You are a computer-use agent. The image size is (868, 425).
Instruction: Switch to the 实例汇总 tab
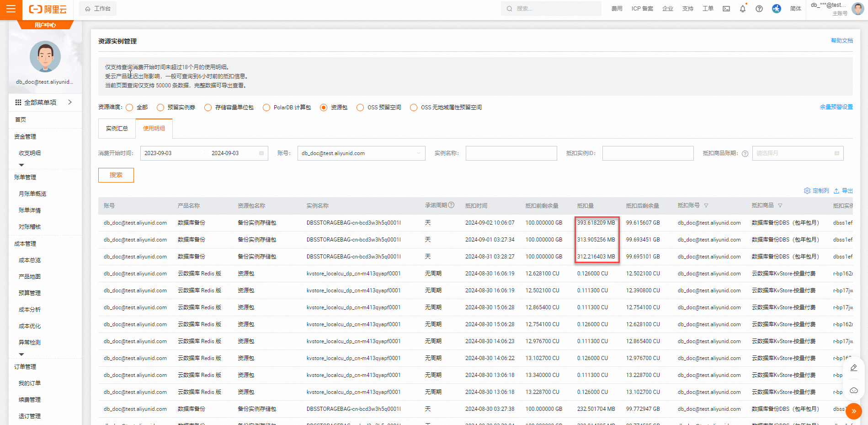pos(117,129)
